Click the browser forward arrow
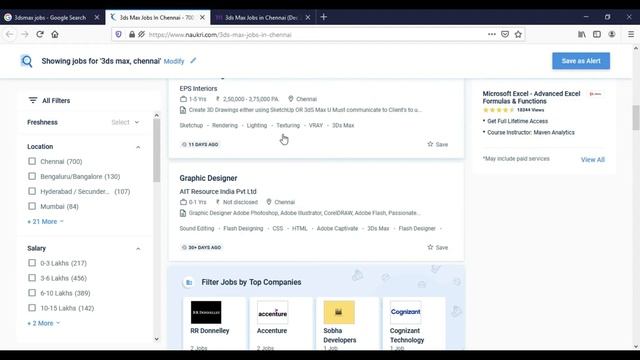640x360 pixels. 25,35
